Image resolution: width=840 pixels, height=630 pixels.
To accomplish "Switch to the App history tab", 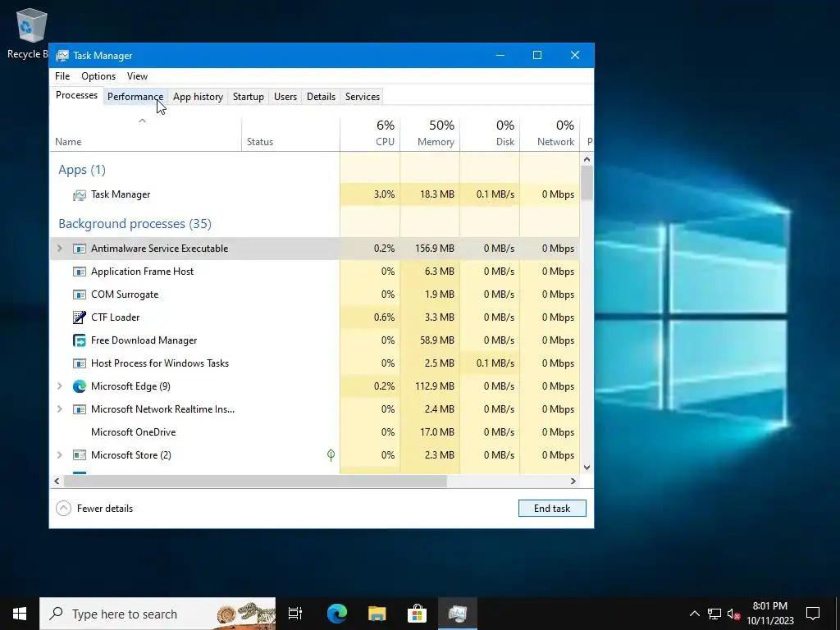I will (198, 97).
